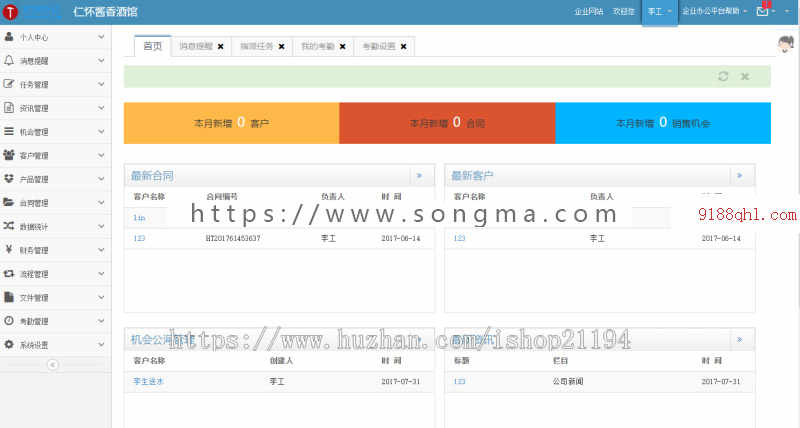This screenshot has height=428, width=800.
Task: Close the third tab with its X
Action: tap(282, 46)
